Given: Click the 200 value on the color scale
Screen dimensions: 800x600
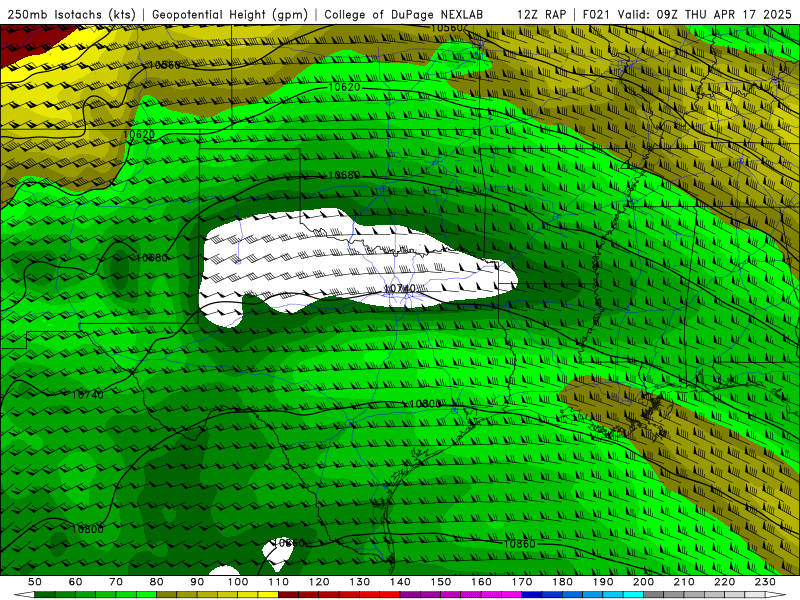Looking at the screenshot, I should (x=643, y=582).
